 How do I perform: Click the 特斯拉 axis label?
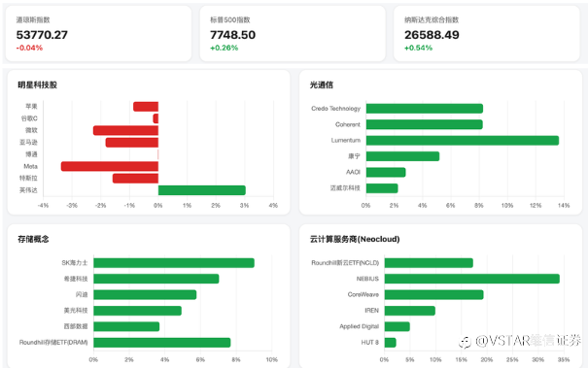pos(28,178)
